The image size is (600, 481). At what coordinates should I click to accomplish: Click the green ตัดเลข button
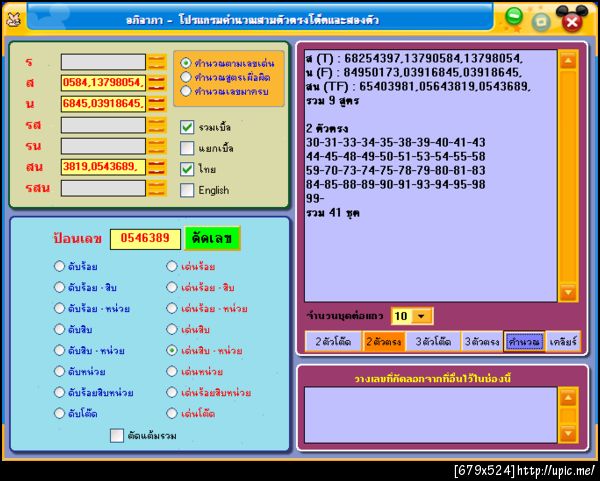(212, 238)
